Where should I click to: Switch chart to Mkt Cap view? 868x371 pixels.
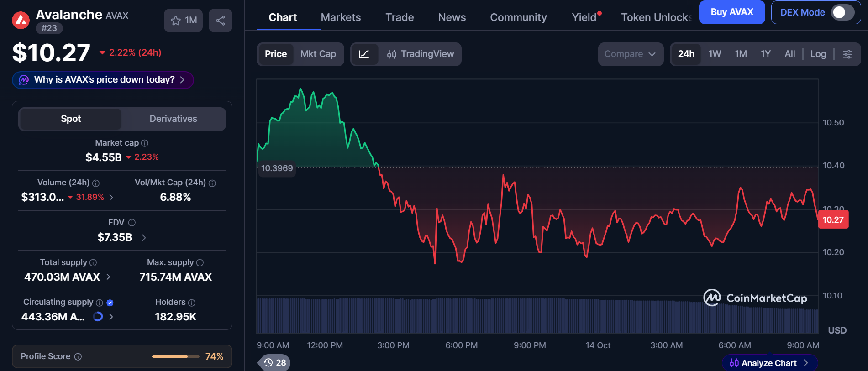(x=318, y=54)
